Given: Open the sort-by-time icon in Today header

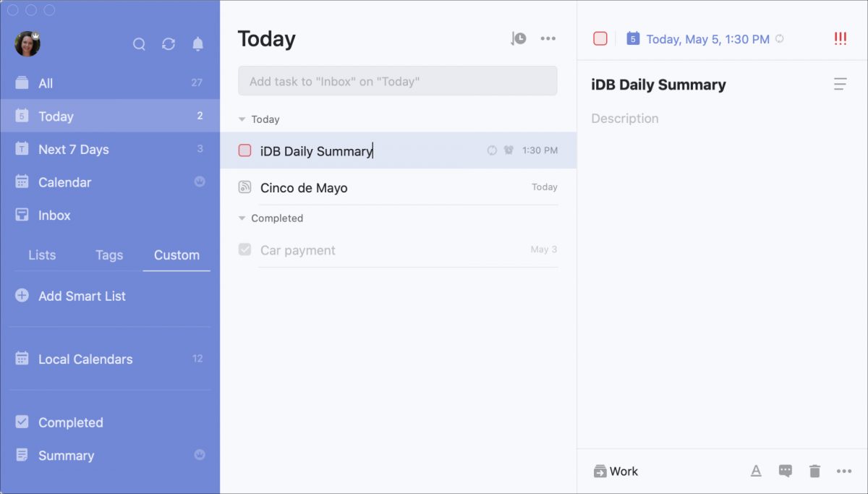Looking at the screenshot, I should coord(518,38).
